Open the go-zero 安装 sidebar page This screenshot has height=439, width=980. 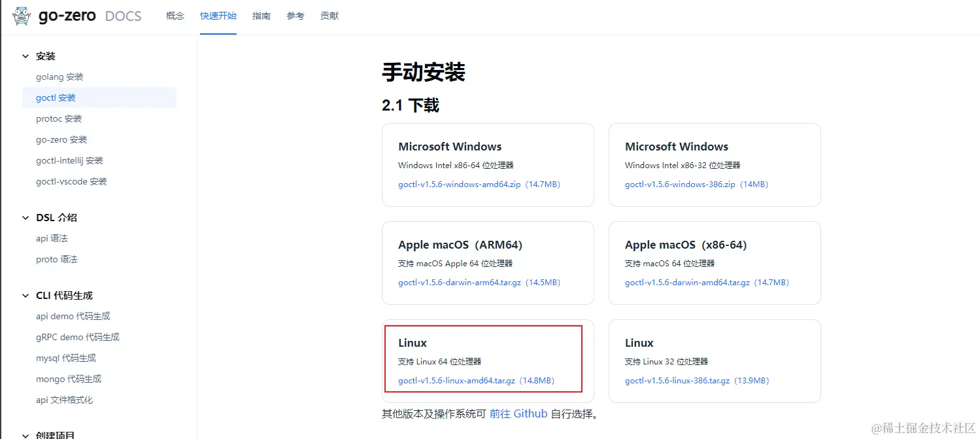click(61, 139)
